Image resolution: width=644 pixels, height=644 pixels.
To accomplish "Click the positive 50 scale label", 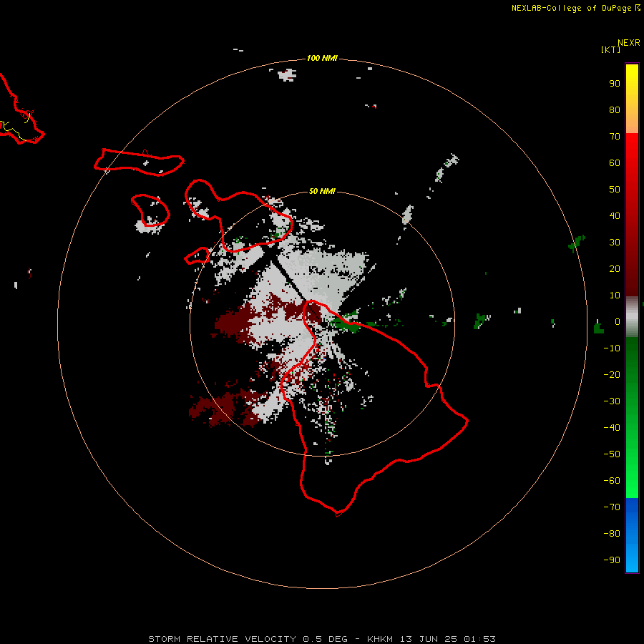I will (615, 190).
